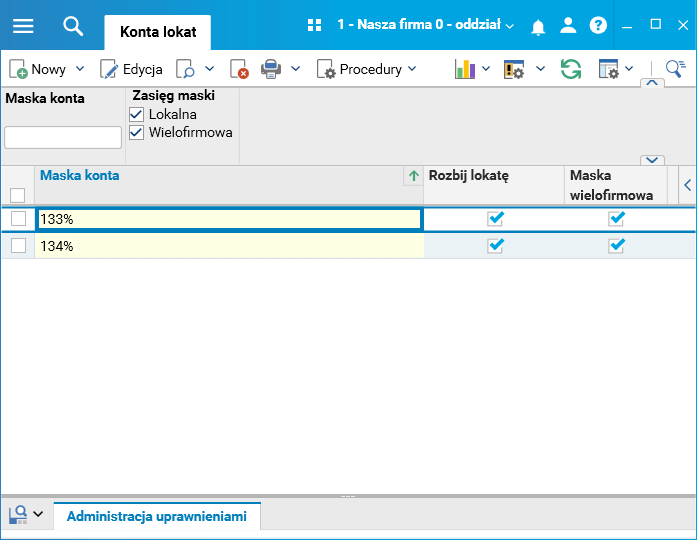Tick the row checkbox for 134%

(18, 245)
